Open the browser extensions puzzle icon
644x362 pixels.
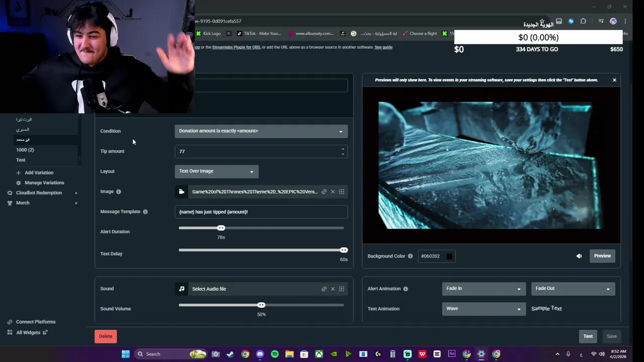point(583,21)
